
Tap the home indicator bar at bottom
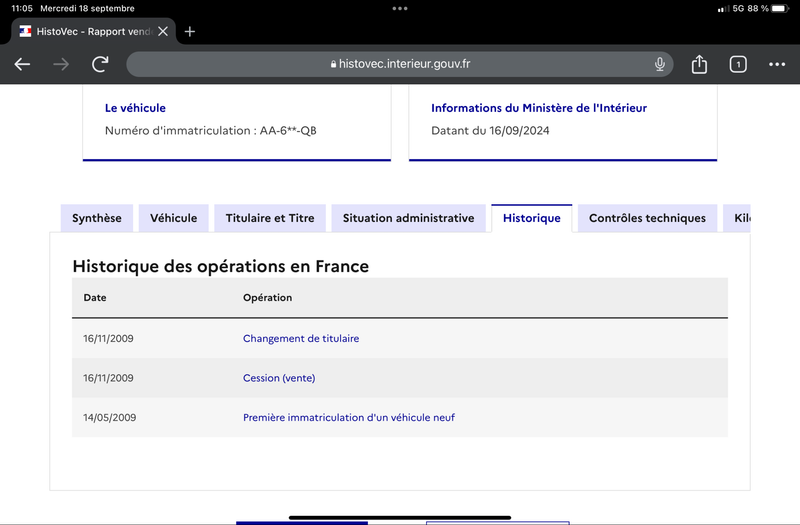pos(400,517)
